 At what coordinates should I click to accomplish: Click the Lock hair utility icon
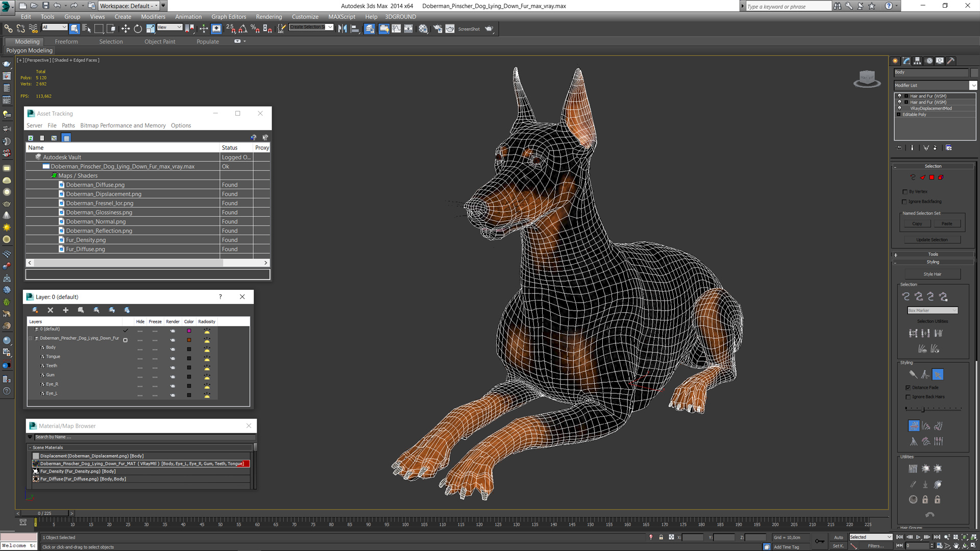click(x=925, y=499)
